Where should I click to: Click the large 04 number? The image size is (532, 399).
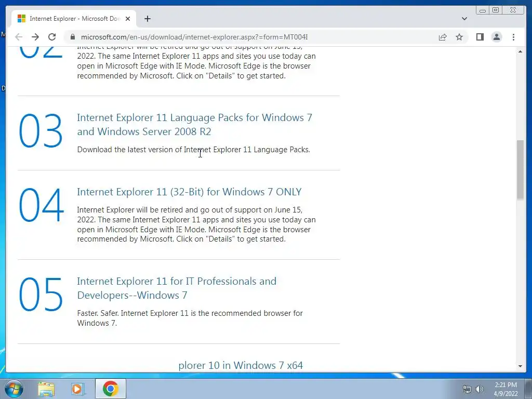[41, 205]
